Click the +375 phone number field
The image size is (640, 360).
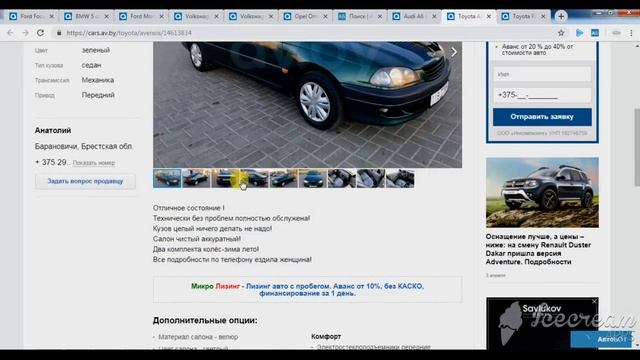point(542,95)
